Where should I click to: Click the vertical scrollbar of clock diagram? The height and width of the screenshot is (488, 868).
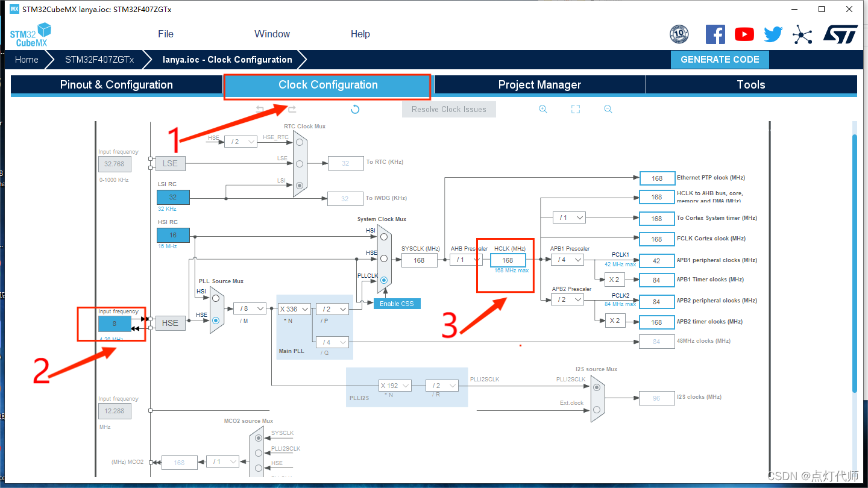[x=854, y=263]
